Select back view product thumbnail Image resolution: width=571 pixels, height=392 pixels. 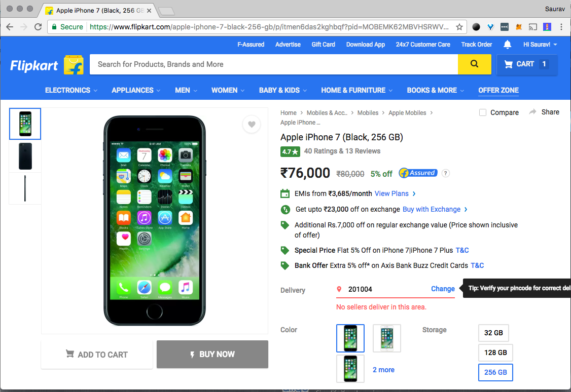click(x=25, y=156)
